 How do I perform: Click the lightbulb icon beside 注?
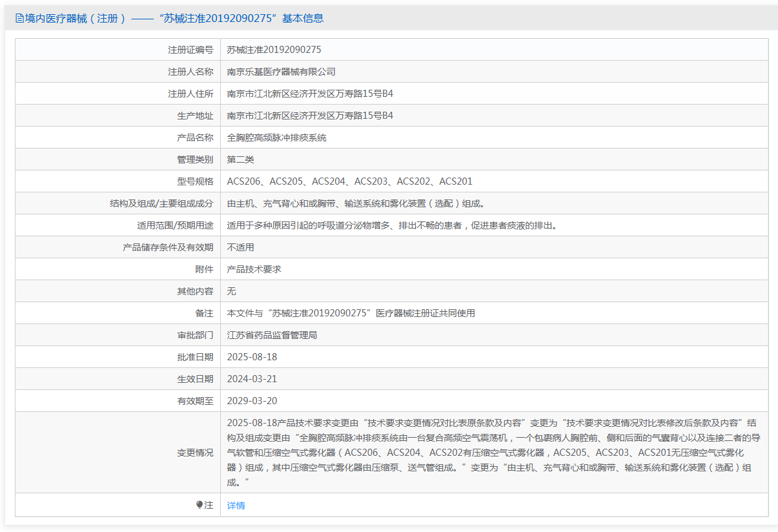[200, 505]
